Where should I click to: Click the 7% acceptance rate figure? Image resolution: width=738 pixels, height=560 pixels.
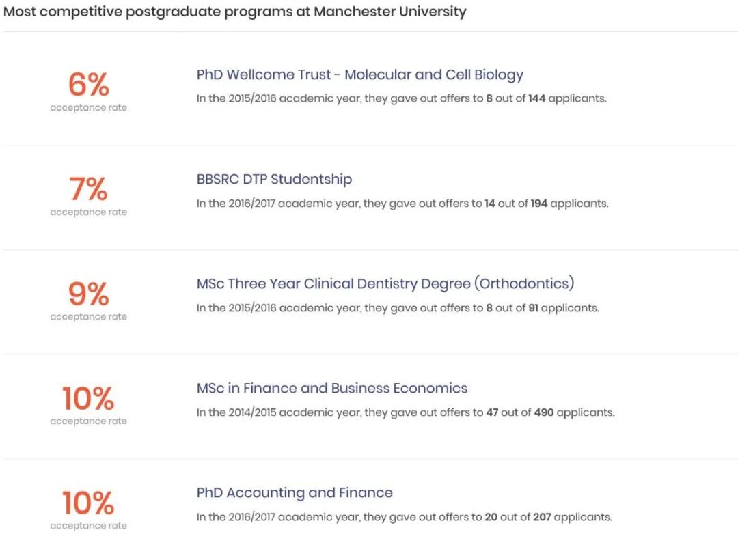click(x=88, y=188)
